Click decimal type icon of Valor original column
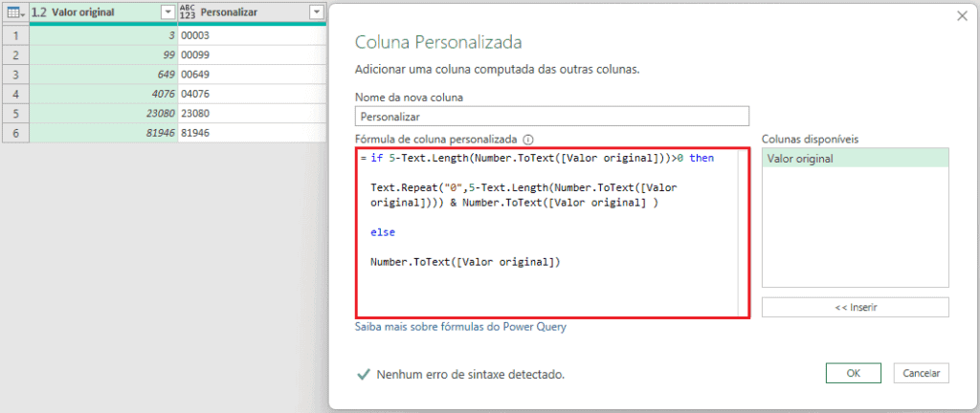The width and height of the screenshot is (980, 413). coord(39,12)
